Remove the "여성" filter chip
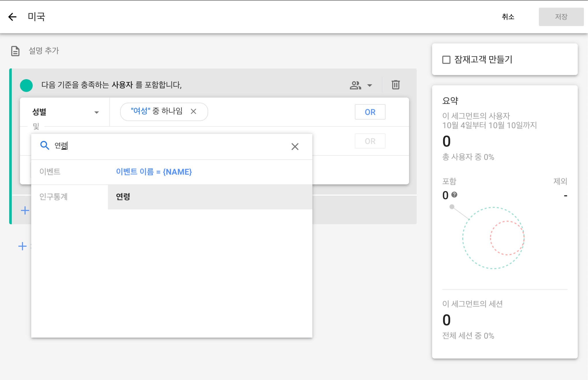Viewport: 588px width, 380px height. [194, 112]
